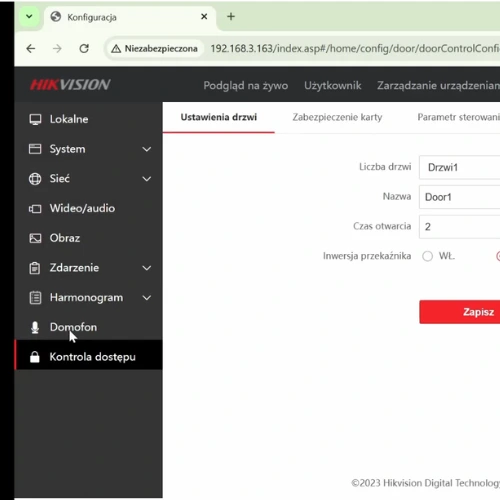Click the Zdarzenie clipboard icon
Screen dimensions: 500x500
click(35, 268)
